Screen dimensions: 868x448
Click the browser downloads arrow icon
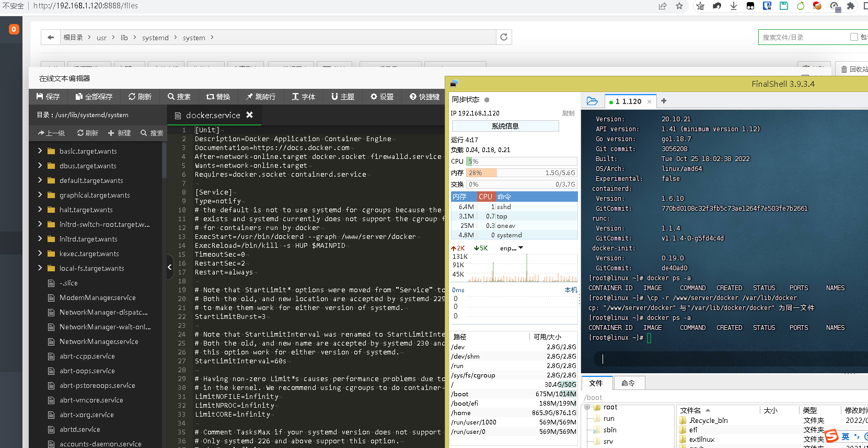click(x=734, y=6)
